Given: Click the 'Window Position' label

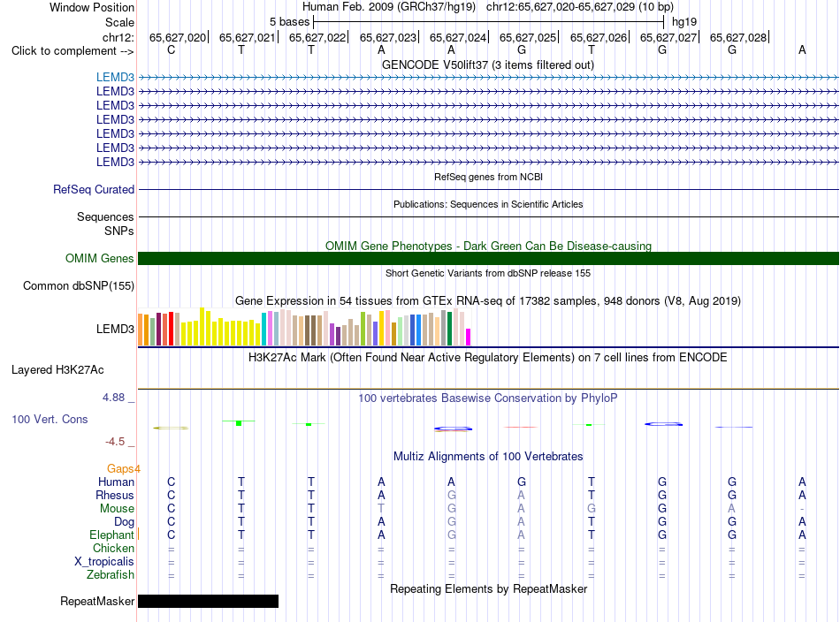Looking at the screenshot, I should pos(92,7).
